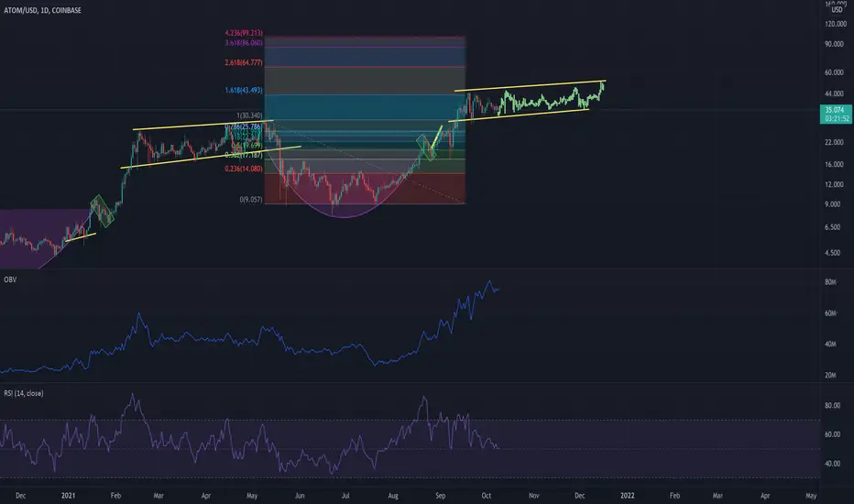Click 60.00 on the RSI scale
Viewport: 854px width, 504px height.
(x=832, y=434)
